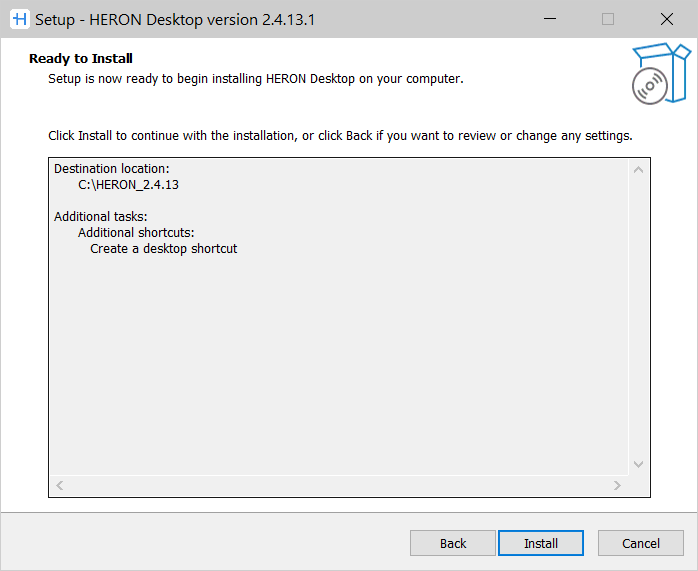Cancel the HERON Desktop installation
Image resolution: width=698 pixels, height=571 pixels.
click(x=640, y=543)
